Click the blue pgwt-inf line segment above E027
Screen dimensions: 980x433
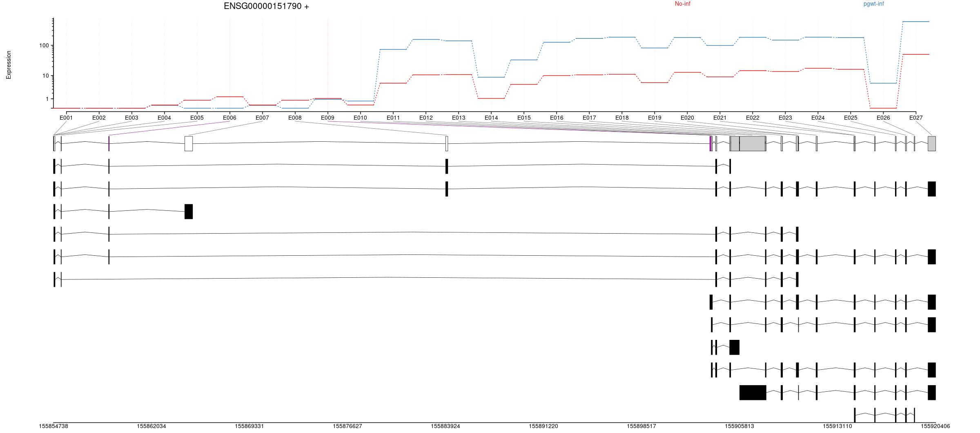pyautogui.click(x=916, y=22)
